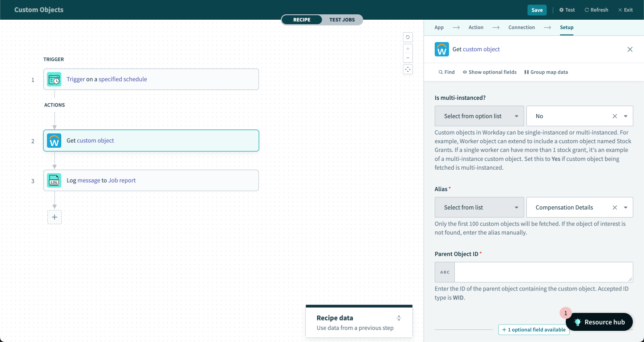Viewport: 644px width, 342px height.
Task: Click the fit-to-screen icon on the canvas
Action: point(407,69)
